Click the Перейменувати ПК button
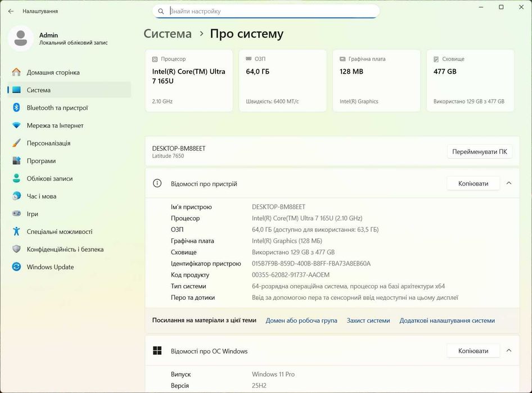Image resolution: width=532 pixels, height=393 pixels. click(479, 152)
